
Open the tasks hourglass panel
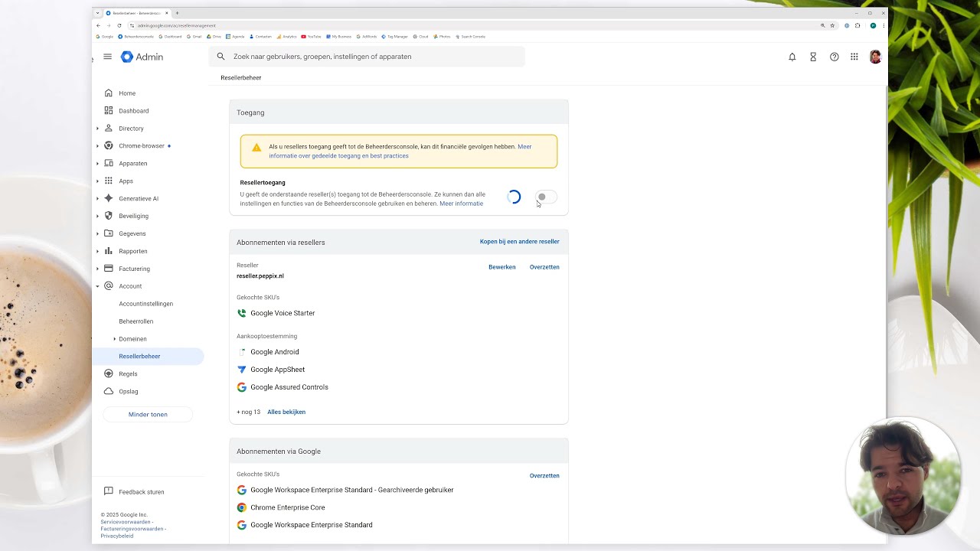point(813,57)
